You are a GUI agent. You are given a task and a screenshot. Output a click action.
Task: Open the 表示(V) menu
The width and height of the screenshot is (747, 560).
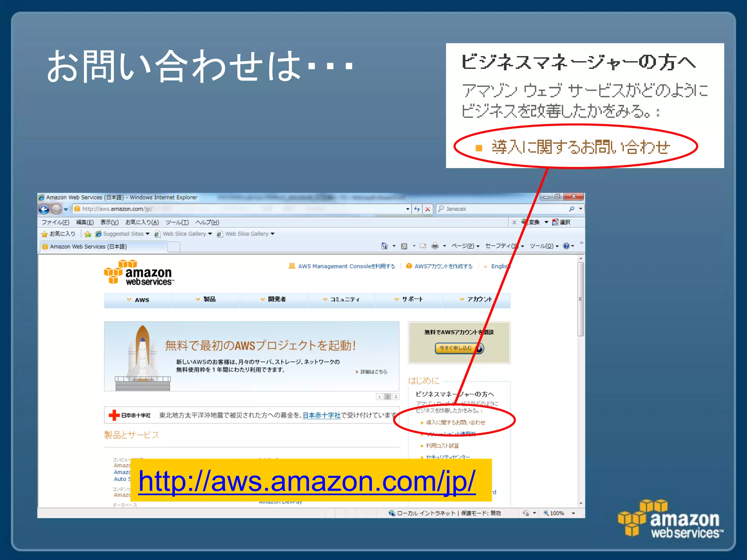pos(109,222)
